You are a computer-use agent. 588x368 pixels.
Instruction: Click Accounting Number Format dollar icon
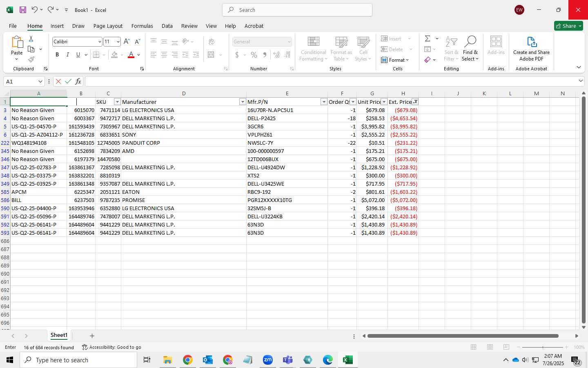[237, 55]
